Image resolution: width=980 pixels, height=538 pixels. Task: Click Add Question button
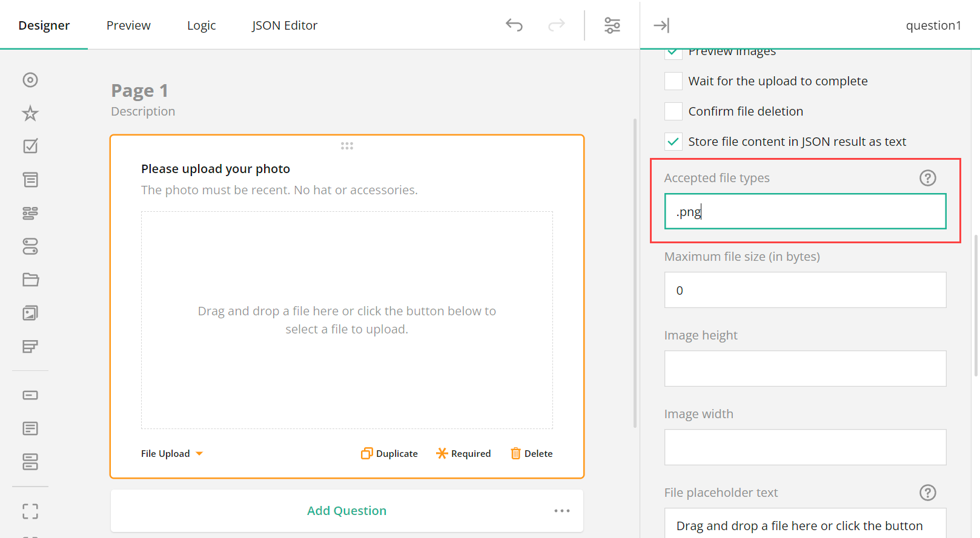click(346, 511)
